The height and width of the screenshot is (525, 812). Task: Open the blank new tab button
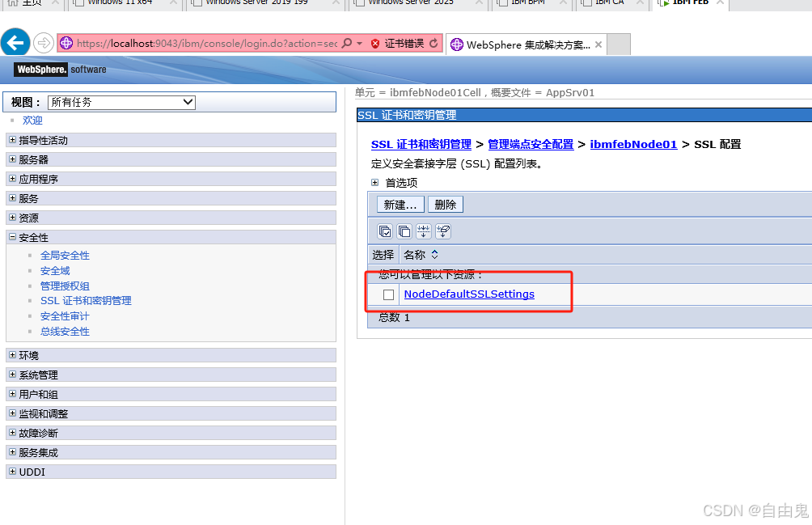pyautogui.click(x=619, y=44)
